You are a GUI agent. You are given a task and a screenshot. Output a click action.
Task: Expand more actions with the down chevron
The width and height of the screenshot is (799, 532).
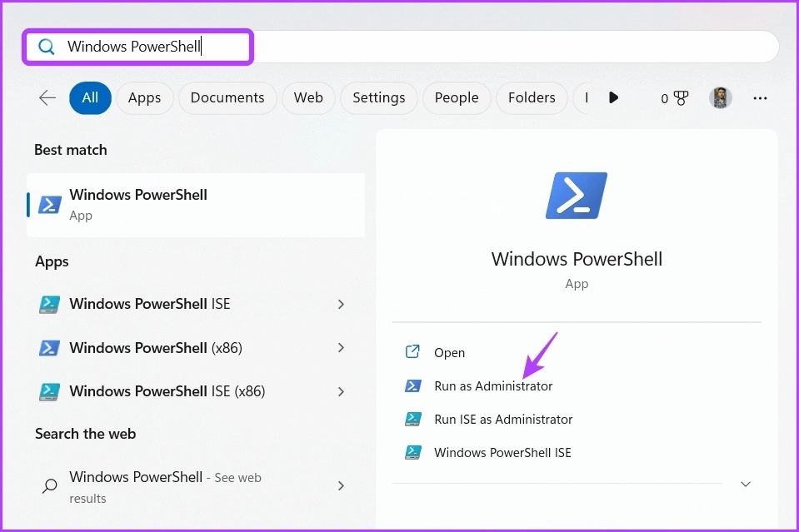pos(746,485)
